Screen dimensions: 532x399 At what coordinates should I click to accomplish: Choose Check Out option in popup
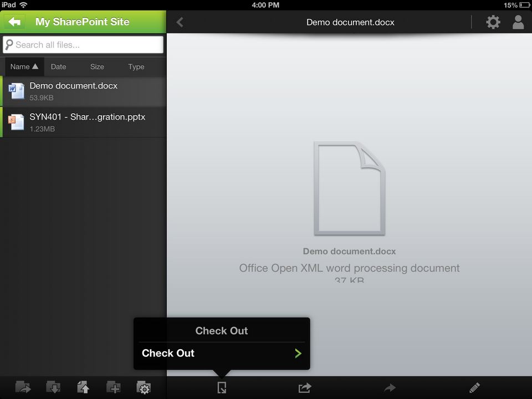coord(222,353)
